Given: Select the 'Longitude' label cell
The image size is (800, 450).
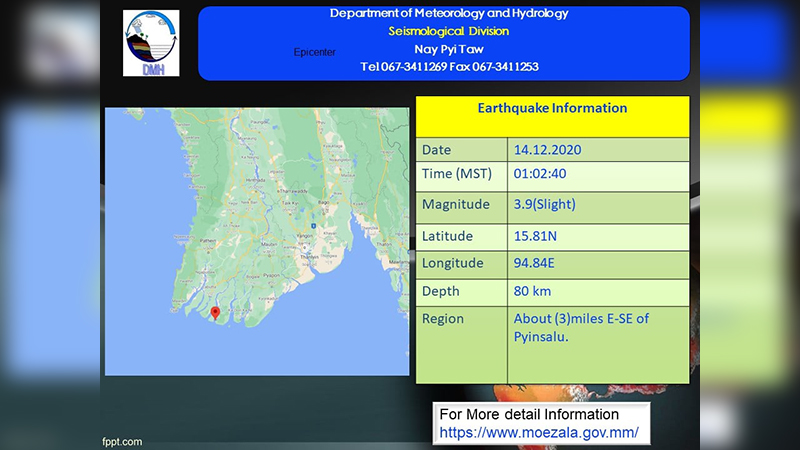Looking at the screenshot, I should 462,264.
